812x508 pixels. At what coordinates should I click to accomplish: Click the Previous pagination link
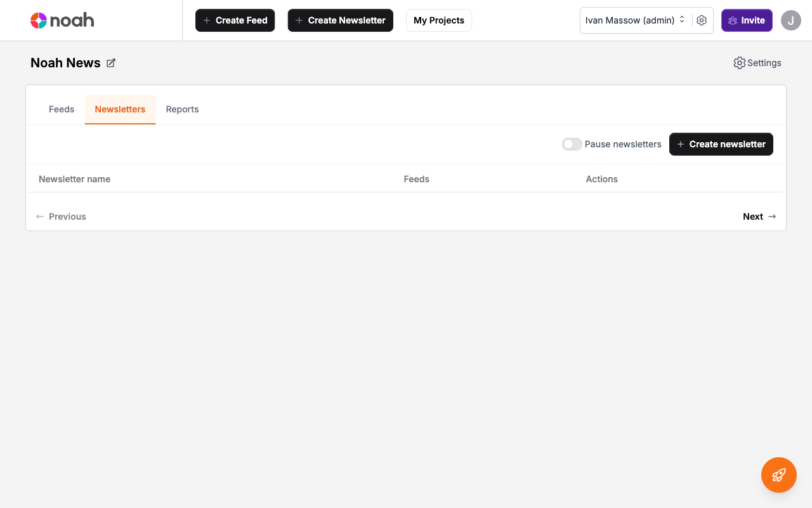pos(60,217)
